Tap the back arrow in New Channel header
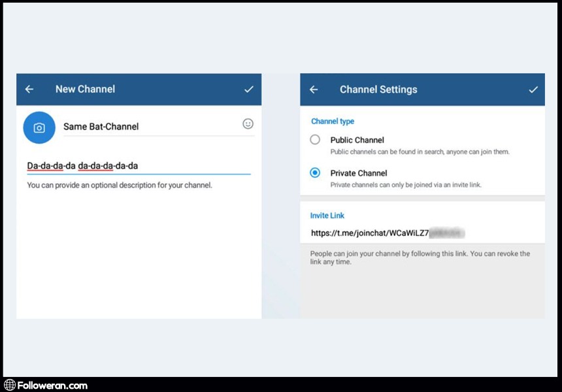 pyautogui.click(x=29, y=90)
